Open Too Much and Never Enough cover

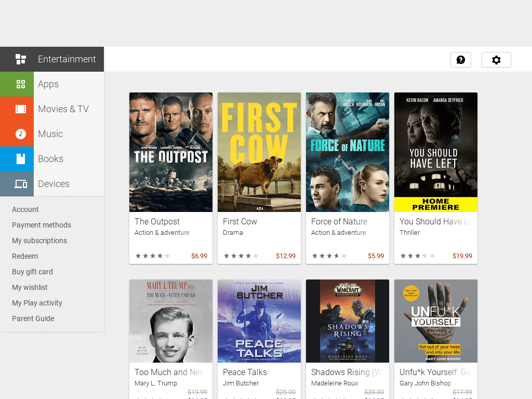(x=171, y=321)
